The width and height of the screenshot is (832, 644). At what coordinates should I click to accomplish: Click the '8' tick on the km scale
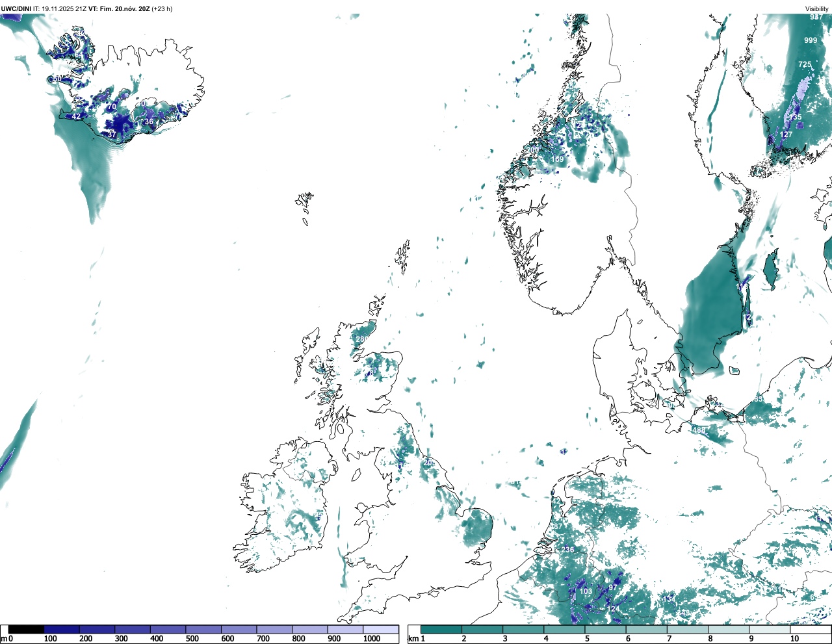click(710, 639)
